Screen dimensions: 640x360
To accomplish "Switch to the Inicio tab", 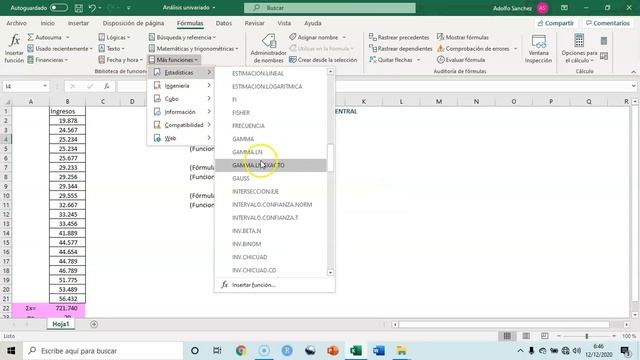I will (x=47, y=23).
